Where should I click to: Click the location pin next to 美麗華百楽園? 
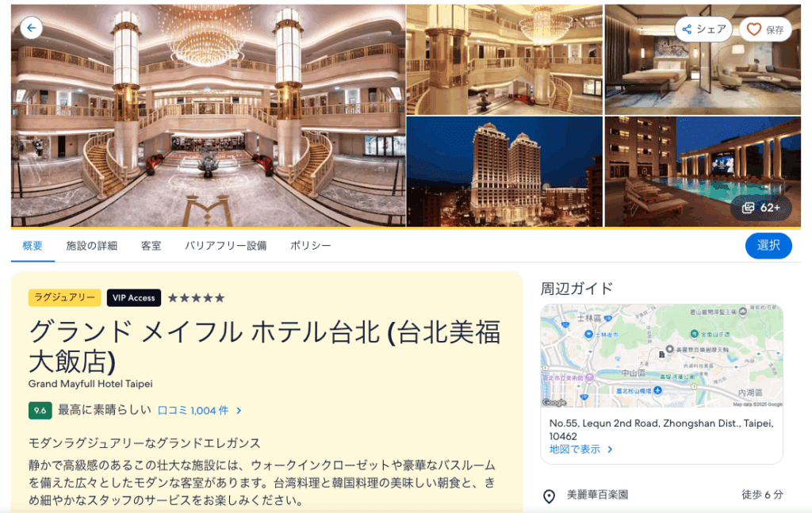tap(549, 496)
